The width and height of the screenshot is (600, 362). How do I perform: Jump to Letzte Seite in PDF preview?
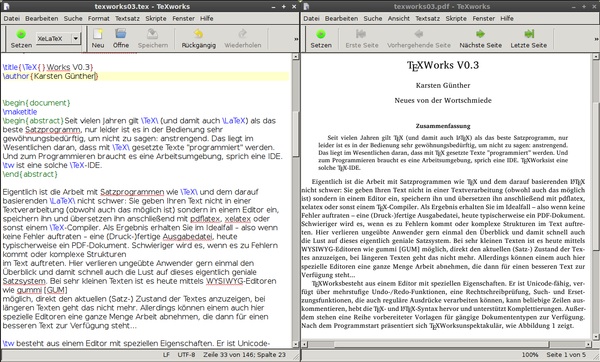528,34
